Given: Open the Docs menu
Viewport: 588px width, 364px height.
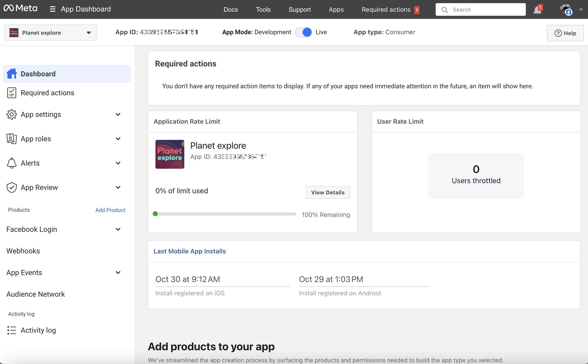Looking at the screenshot, I should pyautogui.click(x=230, y=10).
